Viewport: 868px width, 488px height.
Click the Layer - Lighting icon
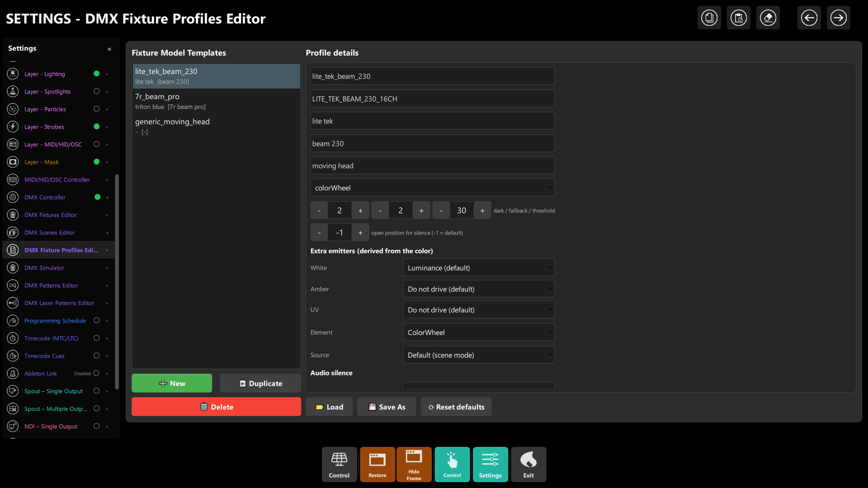tap(13, 74)
